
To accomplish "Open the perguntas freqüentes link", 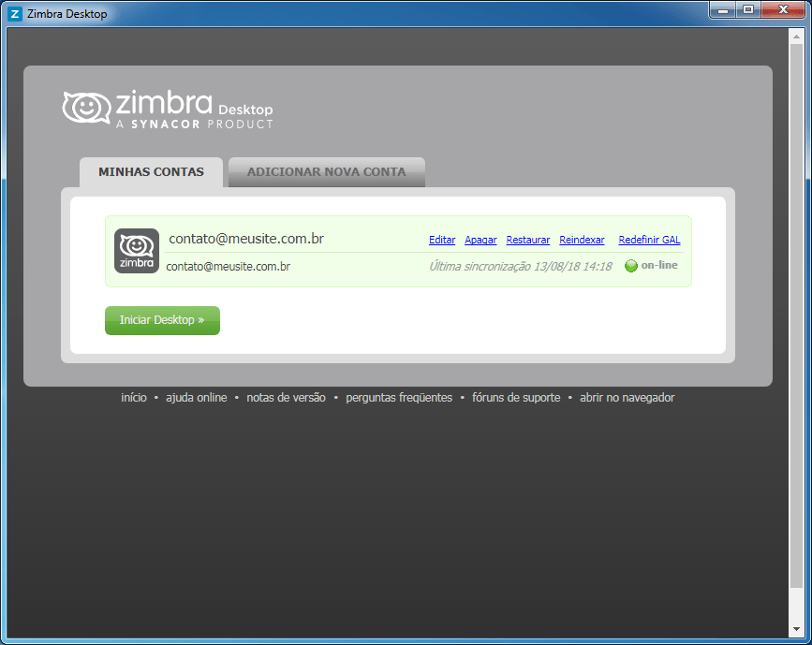I will [399, 398].
